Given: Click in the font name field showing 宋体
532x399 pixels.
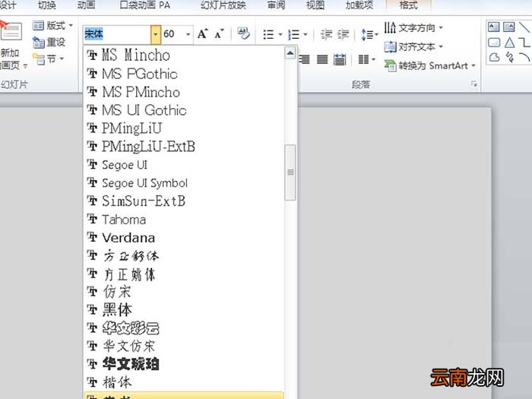Looking at the screenshot, I should click(117, 34).
